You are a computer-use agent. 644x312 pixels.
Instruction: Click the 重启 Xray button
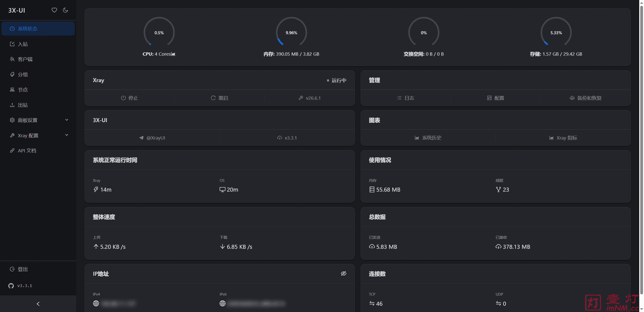point(219,98)
